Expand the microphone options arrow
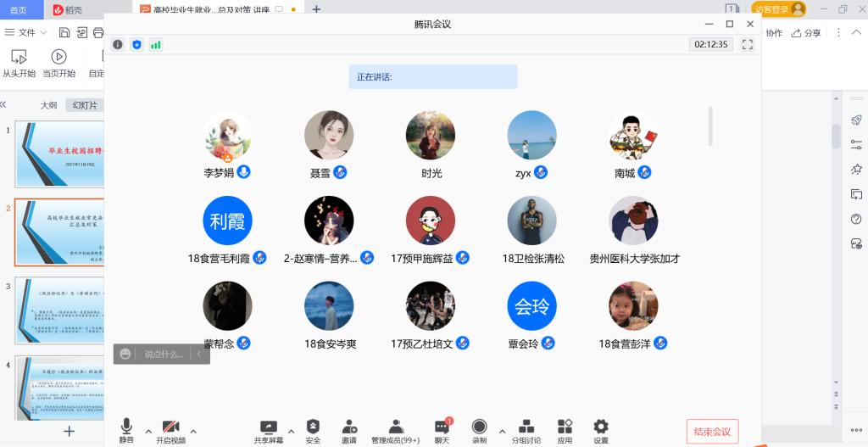 [148, 432]
